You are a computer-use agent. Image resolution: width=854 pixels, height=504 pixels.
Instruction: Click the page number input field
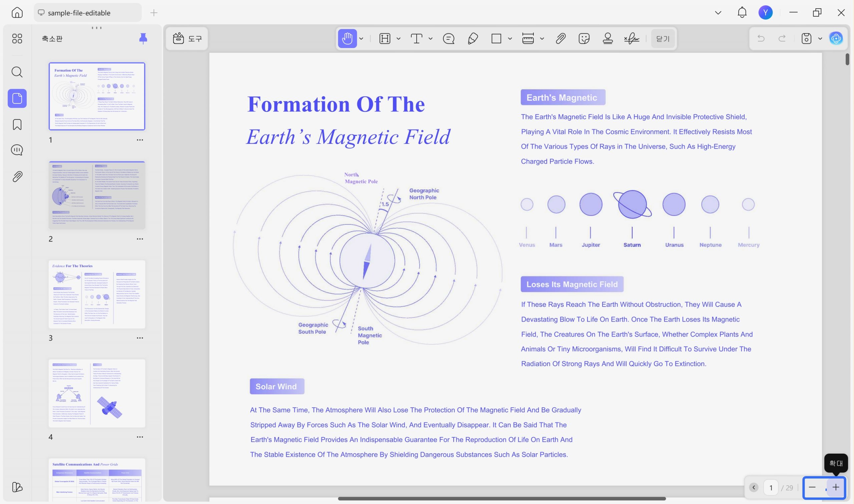click(x=771, y=488)
